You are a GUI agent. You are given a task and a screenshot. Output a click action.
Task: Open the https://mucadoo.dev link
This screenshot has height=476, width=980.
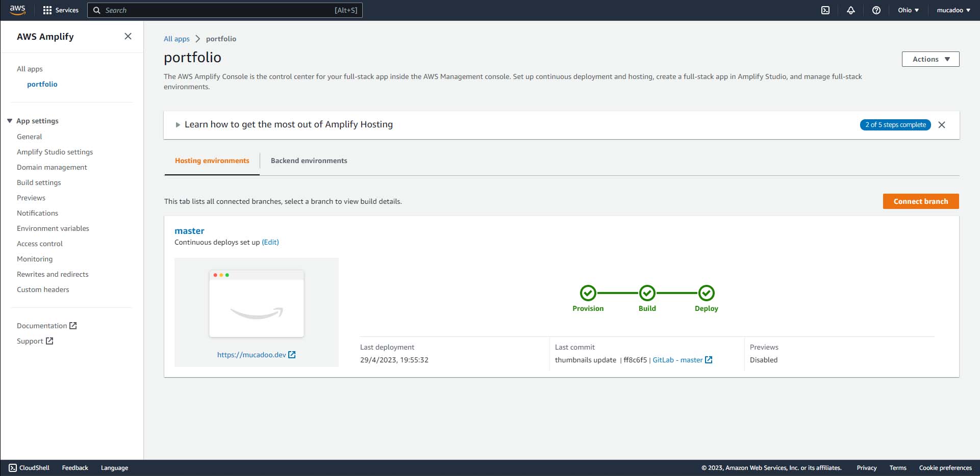(256, 355)
